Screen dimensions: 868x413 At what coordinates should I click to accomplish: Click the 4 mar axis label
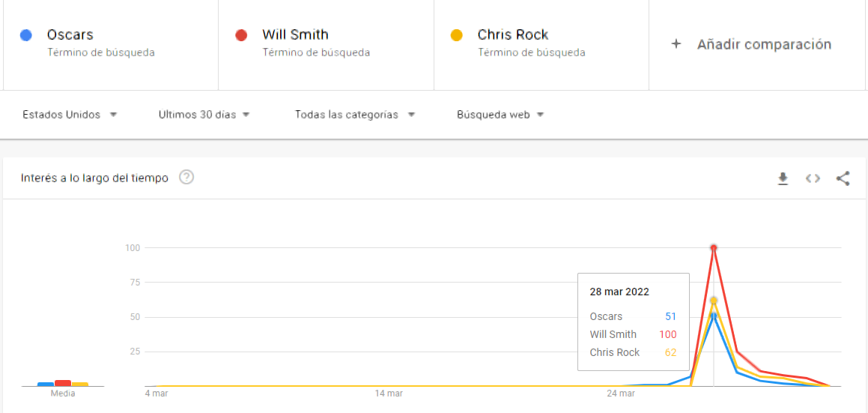(x=156, y=394)
